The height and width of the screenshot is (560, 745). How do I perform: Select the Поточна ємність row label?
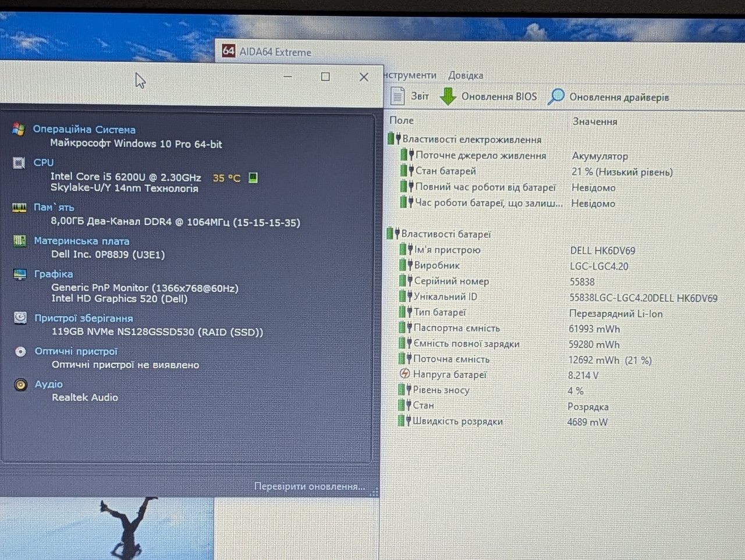click(x=451, y=359)
